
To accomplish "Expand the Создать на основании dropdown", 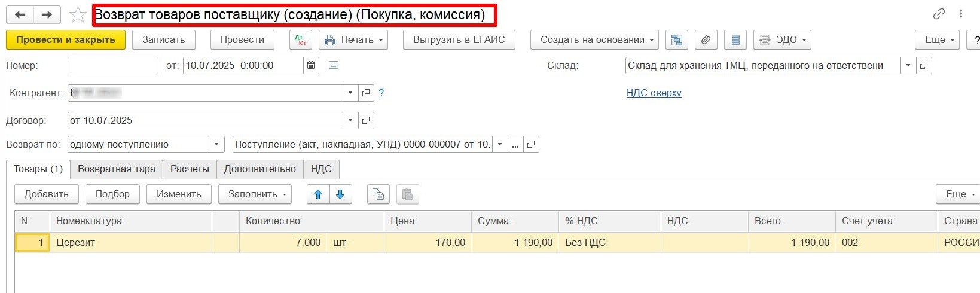I will click(x=594, y=40).
